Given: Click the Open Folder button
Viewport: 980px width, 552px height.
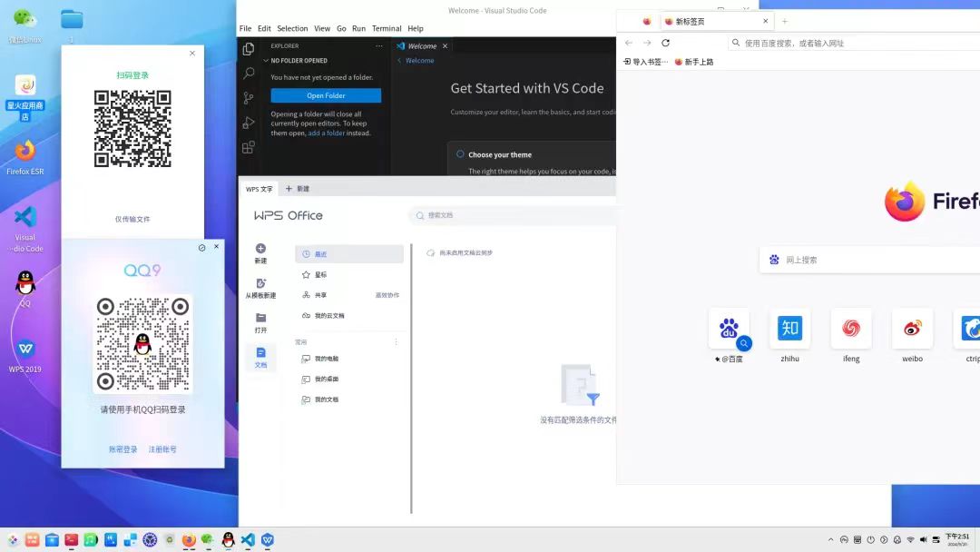Looking at the screenshot, I should [x=326, y=95].
